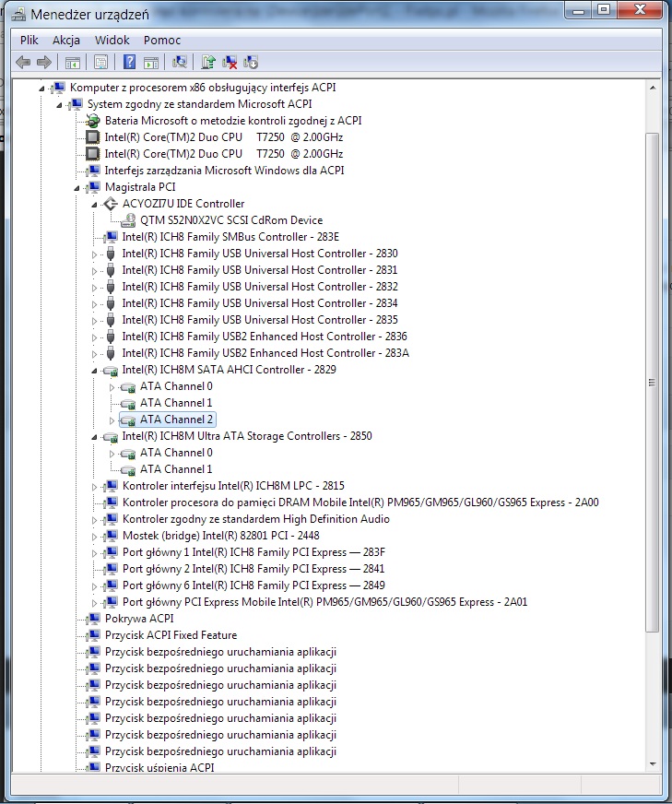Collapse the Magistrala PCI branch
Image resolution: width=672 pixels, height=804 pixels.
pyautogui.click(x=77, y=188)
